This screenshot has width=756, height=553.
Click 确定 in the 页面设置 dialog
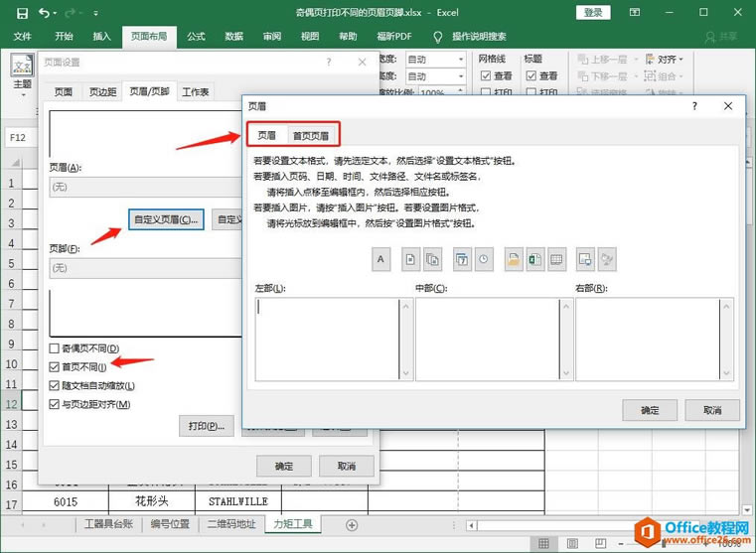(x=284, y=466)
